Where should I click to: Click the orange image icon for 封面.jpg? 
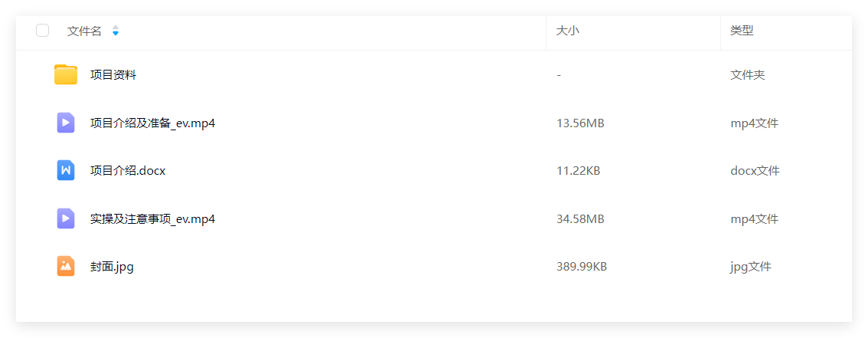(x=66, y=266)
